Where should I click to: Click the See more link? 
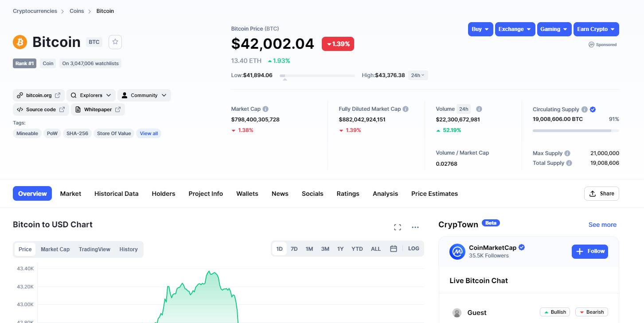point(602,225)
